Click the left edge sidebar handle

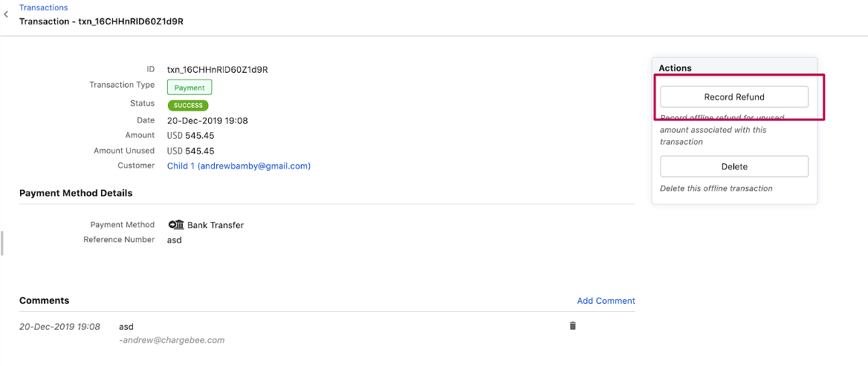[x=2, y=243]
